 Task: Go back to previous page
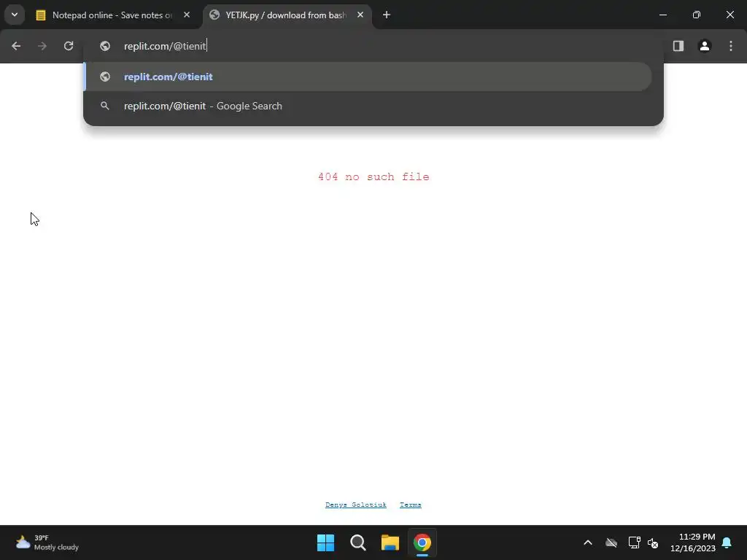tap(16, 46)
